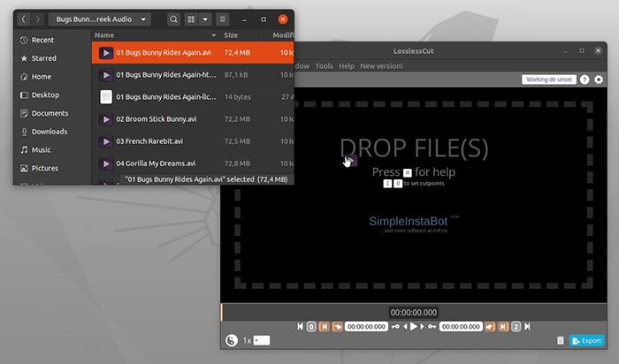Open the file manager hamburger menu

[223, 19]
